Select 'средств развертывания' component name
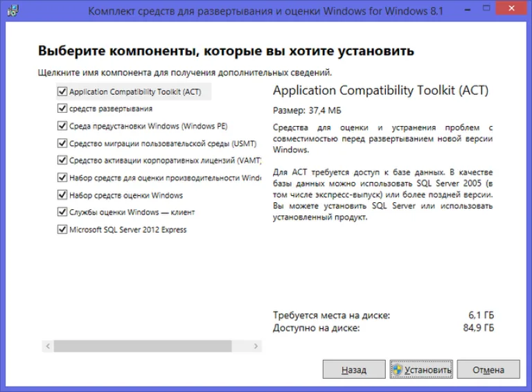532x392 pixels. (x=111, y=109)
